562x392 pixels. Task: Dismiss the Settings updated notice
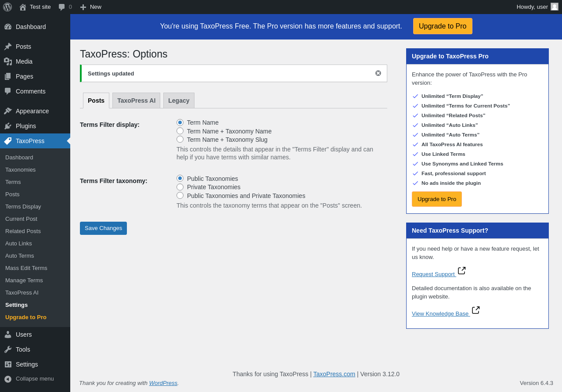coord(378,73)
